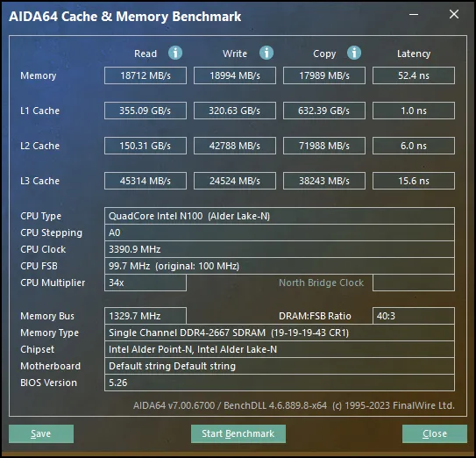The height and width of the screenshot is (458, 476).
Task: Click the CPU Type field showing Intel N100
Action: (x=280, y=216)
